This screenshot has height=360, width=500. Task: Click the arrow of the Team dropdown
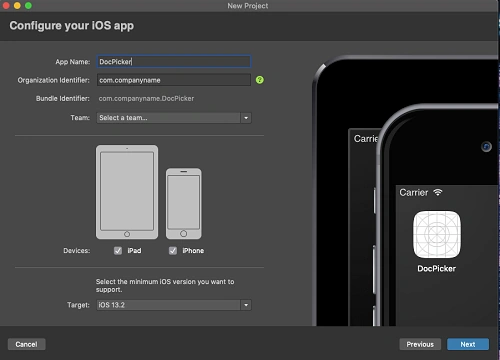246,118
